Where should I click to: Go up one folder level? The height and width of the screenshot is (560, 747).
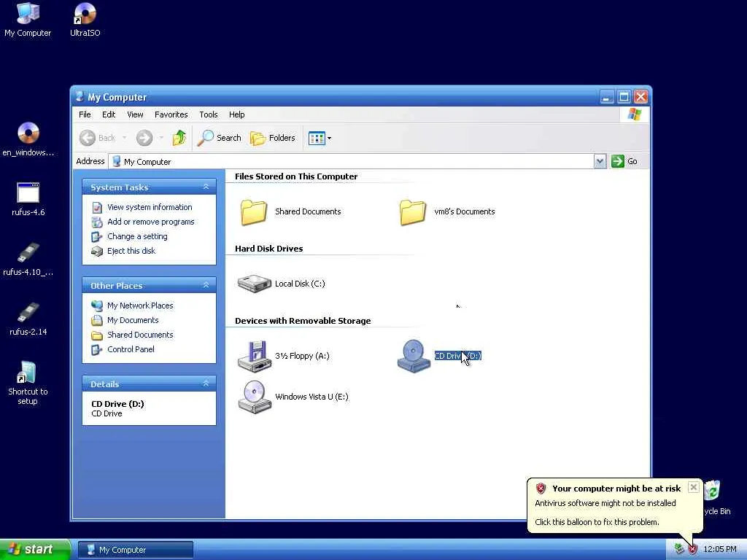[x=179, y=138]
